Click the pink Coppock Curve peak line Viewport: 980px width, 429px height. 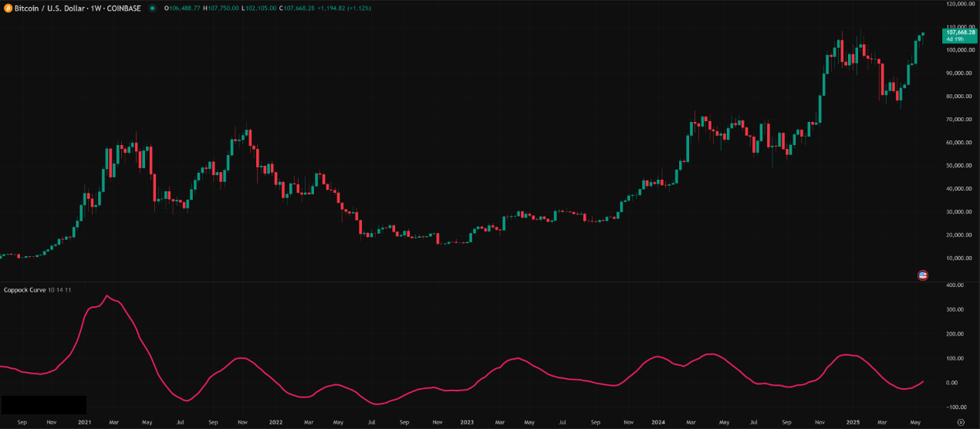pos(107,296)
